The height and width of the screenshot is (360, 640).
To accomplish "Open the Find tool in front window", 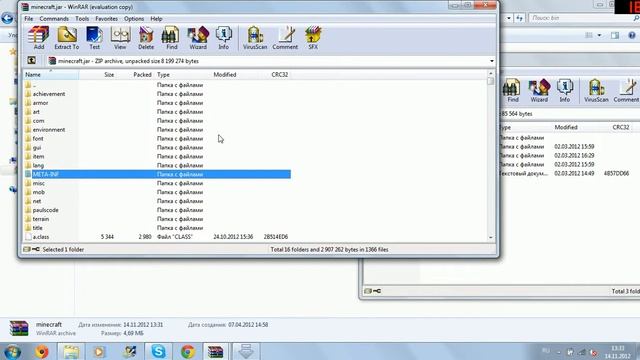I will click(171, 38).
